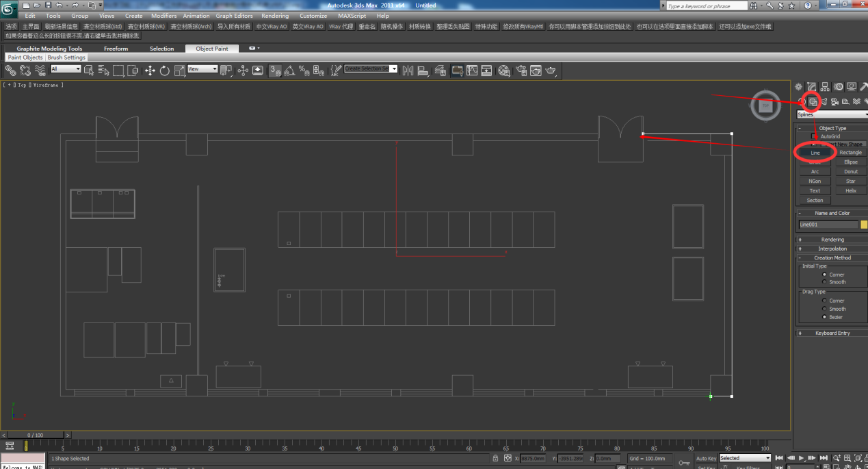
Task: Click the Ellipse shape button
Action: pos(851,162)
